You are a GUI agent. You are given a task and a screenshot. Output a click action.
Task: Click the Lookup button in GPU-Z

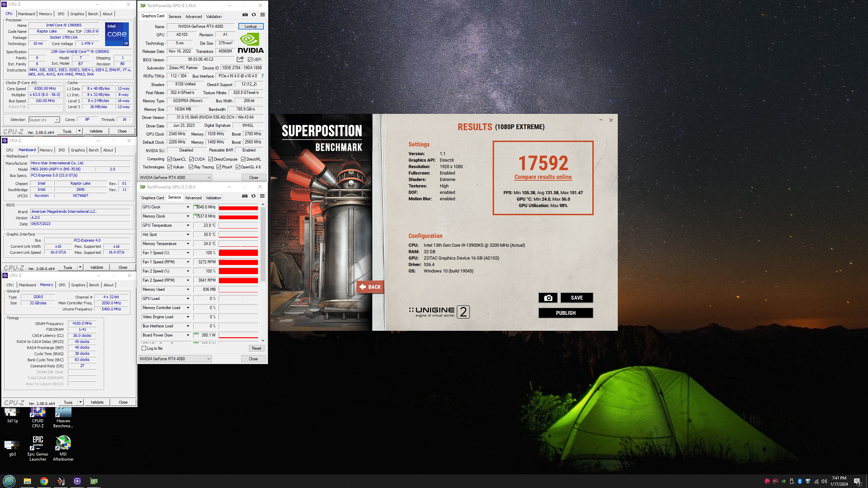point(251,26)
